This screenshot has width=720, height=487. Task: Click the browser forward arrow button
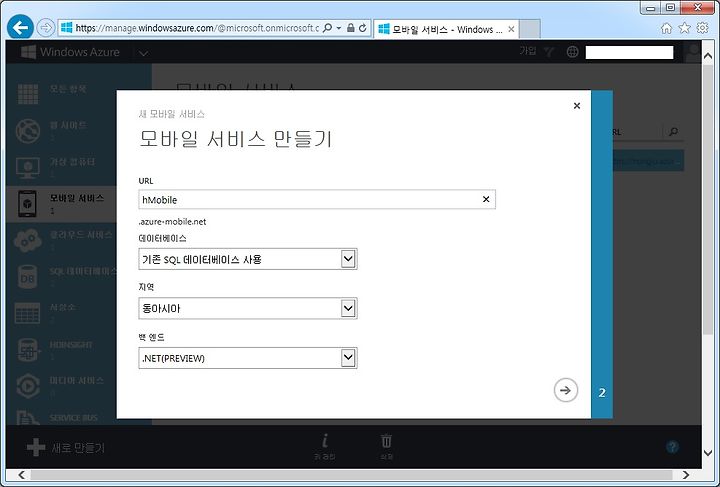point(45,28)
